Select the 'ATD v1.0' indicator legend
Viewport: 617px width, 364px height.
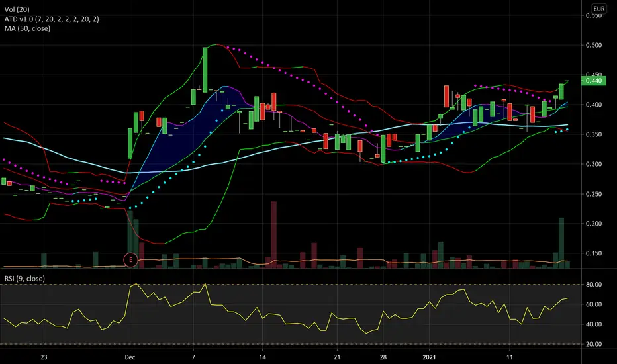point(52,19)
